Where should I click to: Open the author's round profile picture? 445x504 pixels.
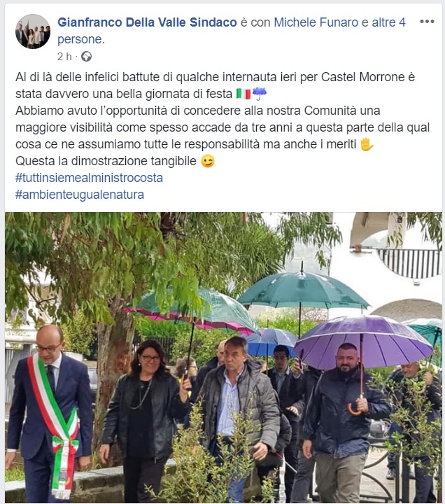point(33,31)
